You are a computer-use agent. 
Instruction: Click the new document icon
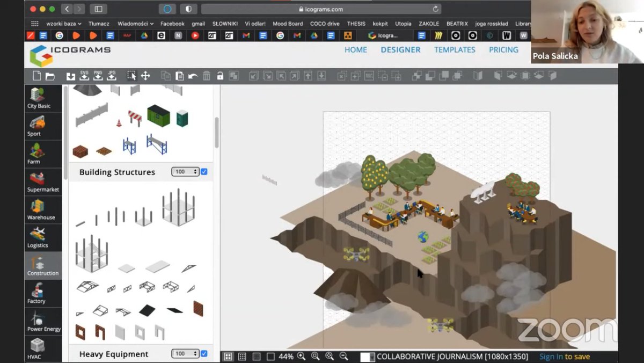[x=36, y=76]
